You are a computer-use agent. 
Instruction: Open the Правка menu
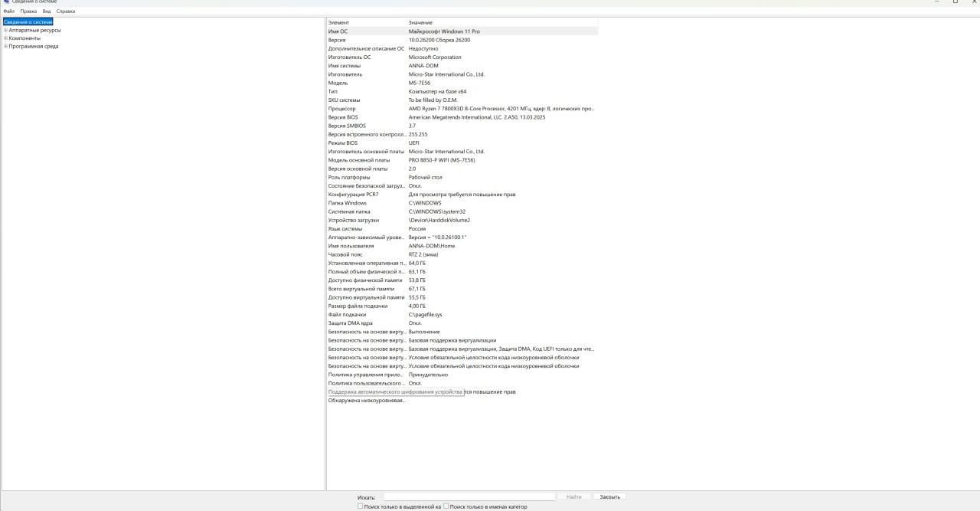coord(28,11)
